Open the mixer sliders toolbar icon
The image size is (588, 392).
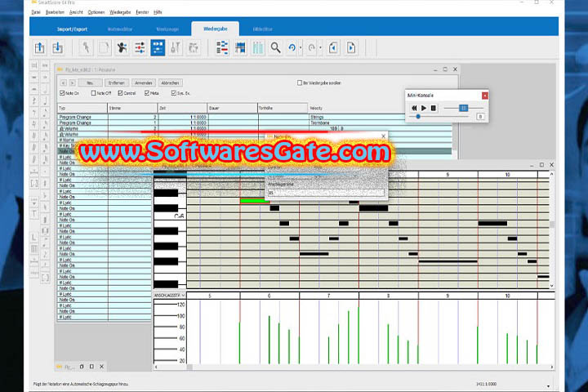point(140,47)
